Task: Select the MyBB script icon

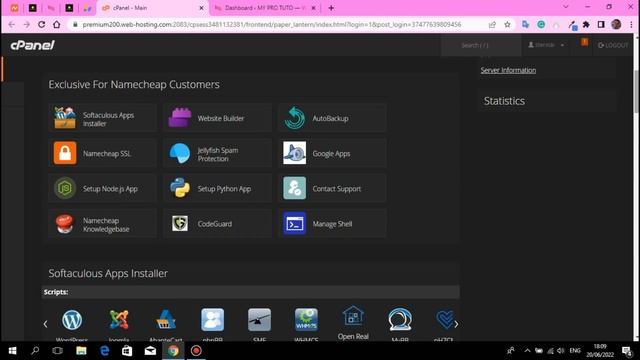Action: (400, 320)
